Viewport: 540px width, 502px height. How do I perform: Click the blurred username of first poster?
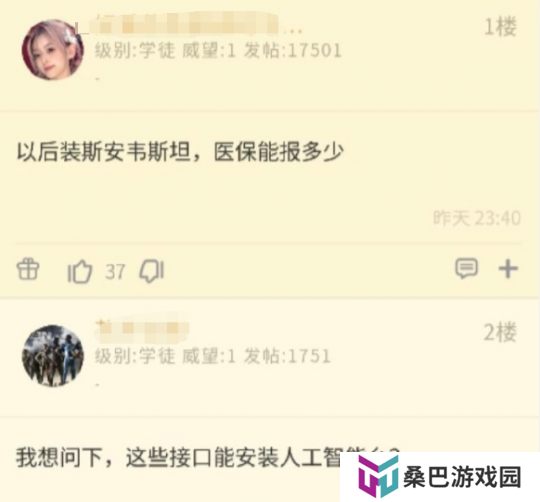[x=186, y=23]
